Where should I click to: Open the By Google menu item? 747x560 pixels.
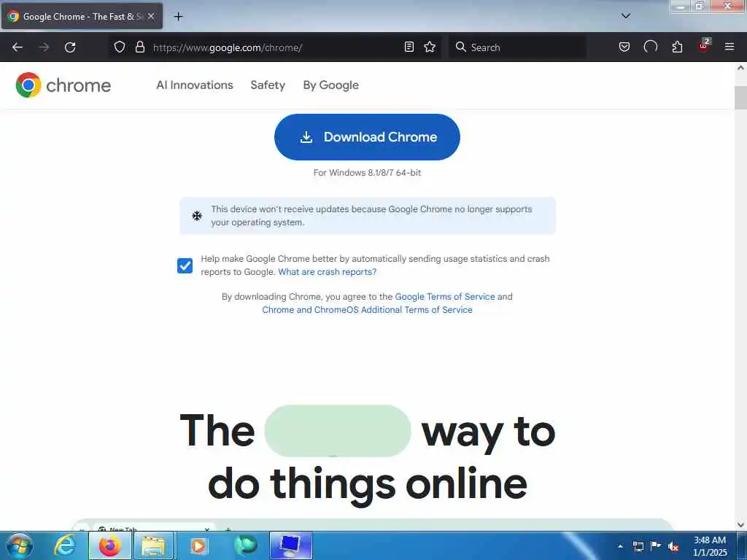coord(331,85)
